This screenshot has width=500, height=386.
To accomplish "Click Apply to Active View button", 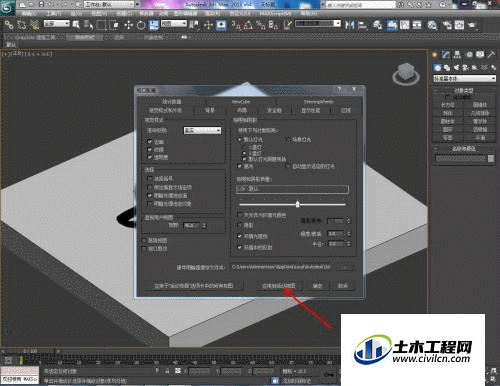I will 279,286.
